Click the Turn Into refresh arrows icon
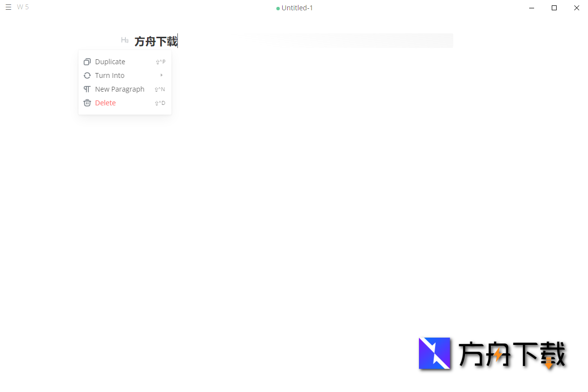 tap(87, 75)
